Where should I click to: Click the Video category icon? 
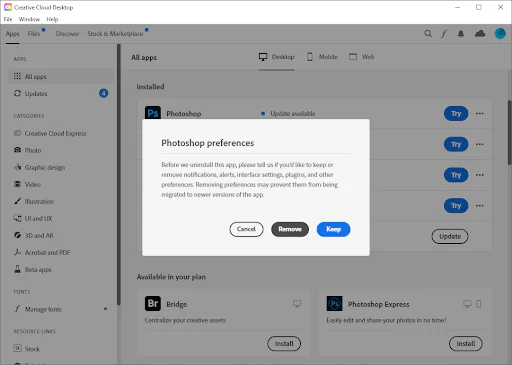[17, 184]
